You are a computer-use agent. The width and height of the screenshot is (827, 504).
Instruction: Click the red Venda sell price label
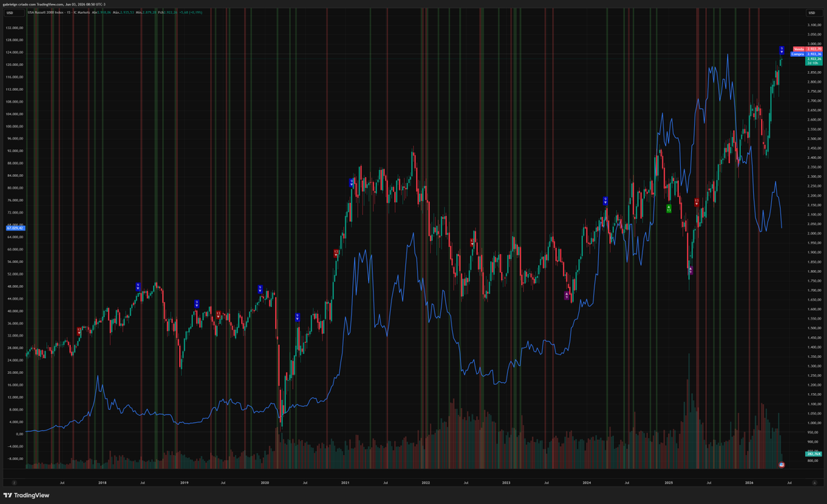click(808, 49)
